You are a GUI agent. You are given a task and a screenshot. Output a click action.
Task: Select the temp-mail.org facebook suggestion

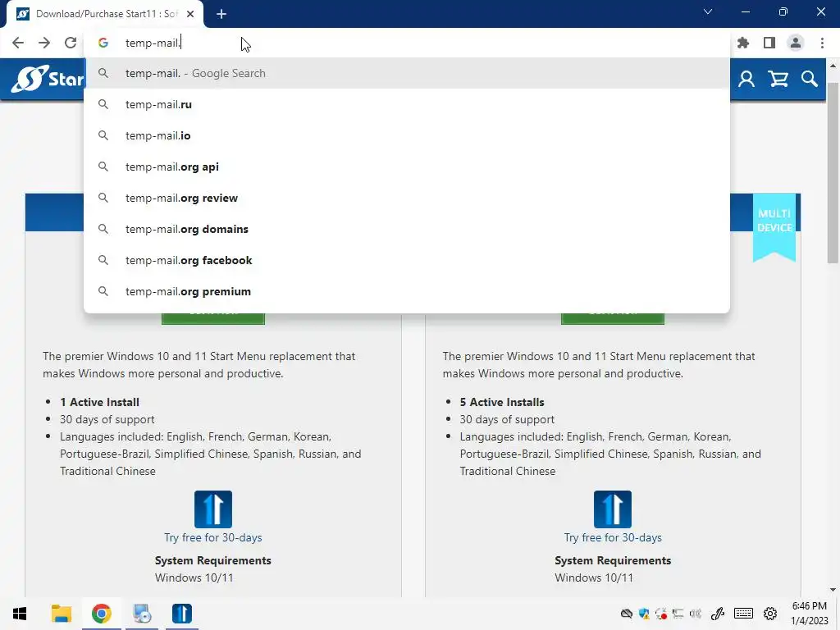[x=407, y=260]
